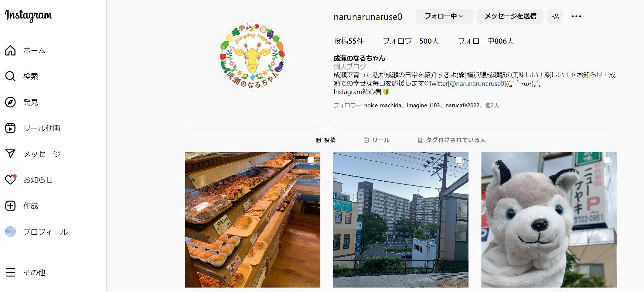The height and width of the screenshot is (292, 644).
Task: Click the メッセージを送信 button
Action: pos(510,16)
